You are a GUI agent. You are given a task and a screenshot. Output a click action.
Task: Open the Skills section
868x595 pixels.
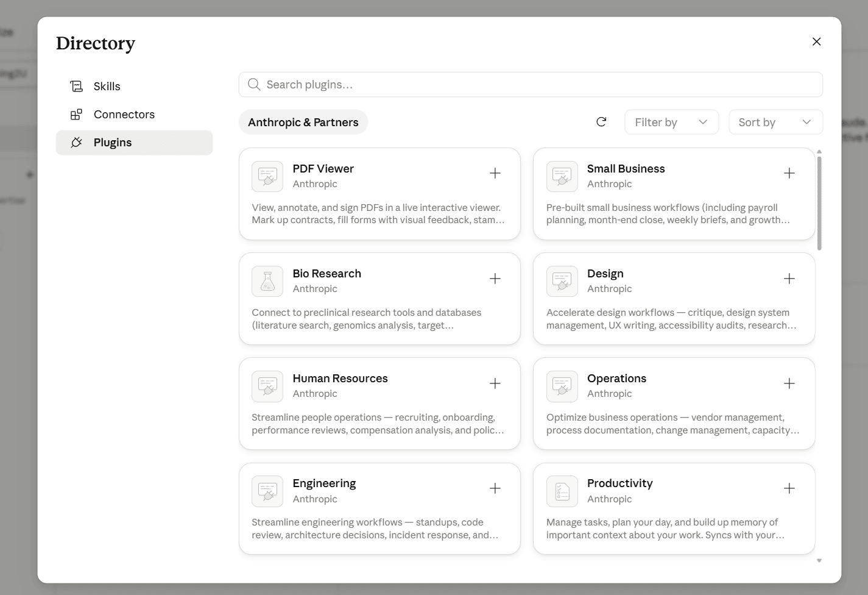point(134,87)
